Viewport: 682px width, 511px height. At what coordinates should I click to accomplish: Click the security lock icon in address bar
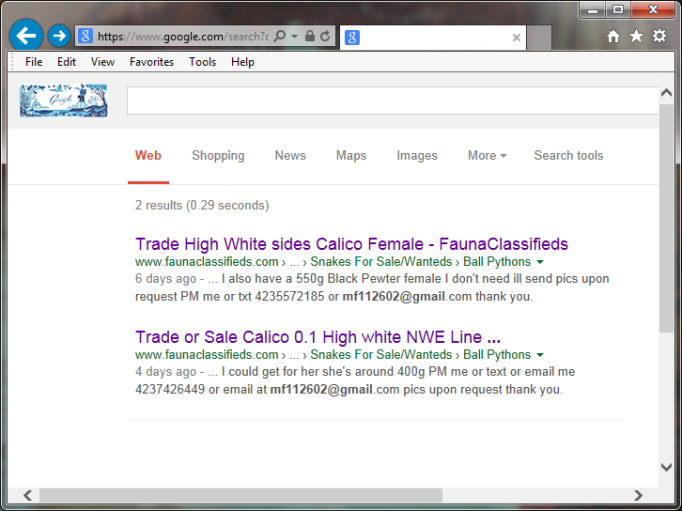coord(310,36)
